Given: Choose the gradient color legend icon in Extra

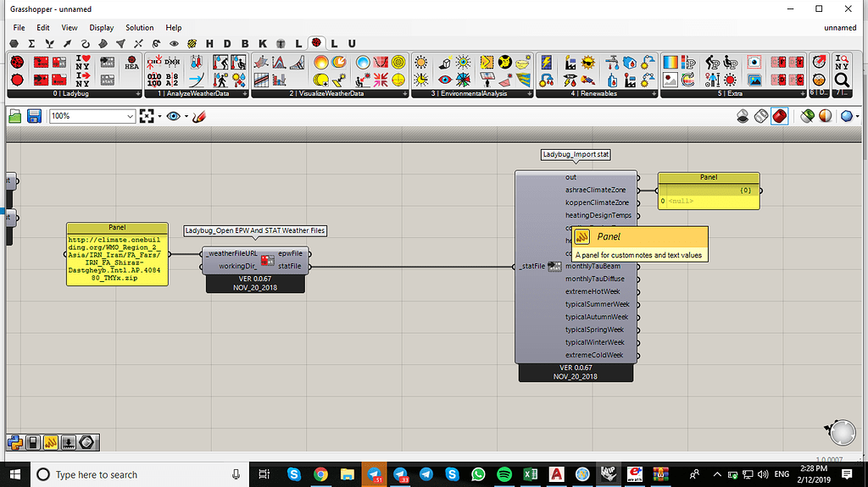Looking at the screenshot, I should 670,62.
